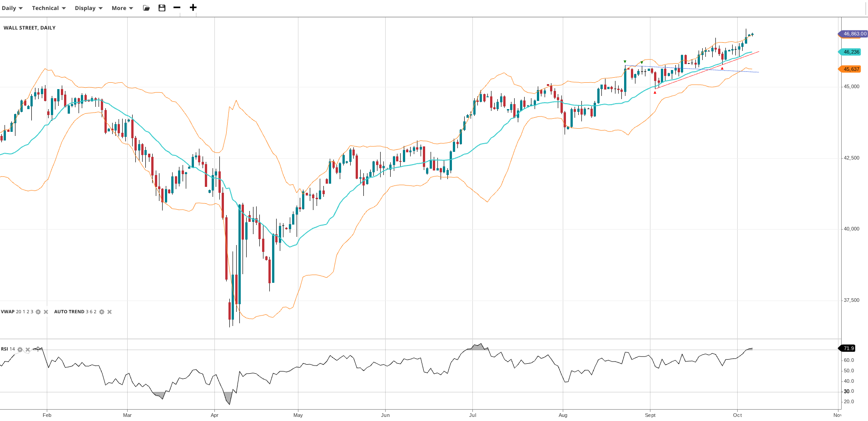Click the VWAP indicator label text
The height and width of the screenshot is (421, 868).
coord(8,312)
